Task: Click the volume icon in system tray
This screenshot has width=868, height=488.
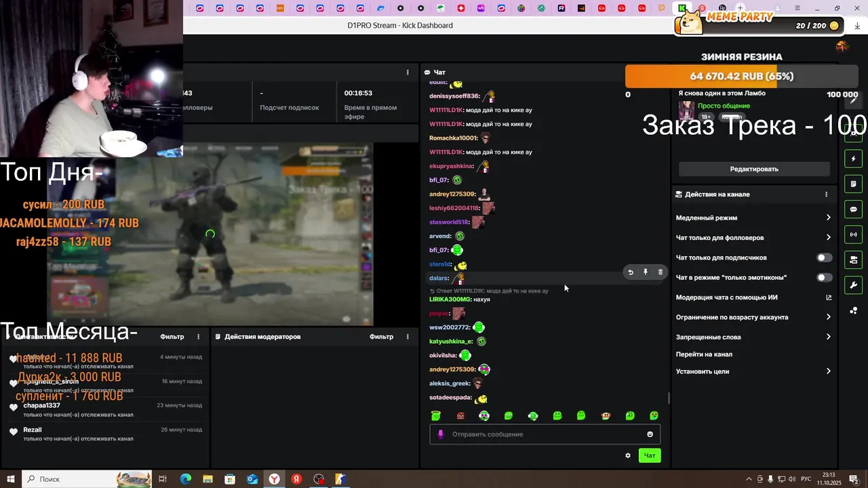Action: tap(791, 479)
